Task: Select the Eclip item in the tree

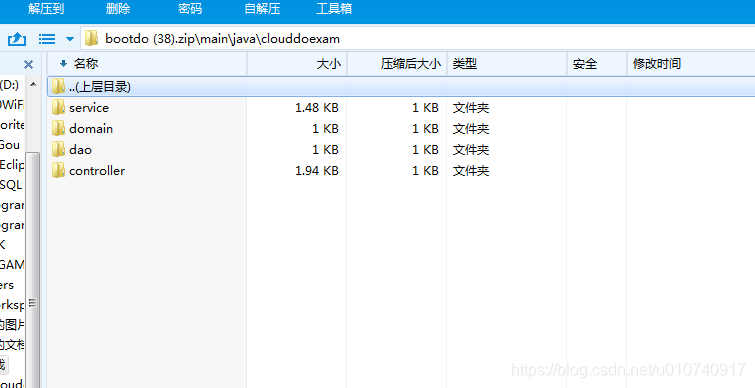Action: pos(12,165)
